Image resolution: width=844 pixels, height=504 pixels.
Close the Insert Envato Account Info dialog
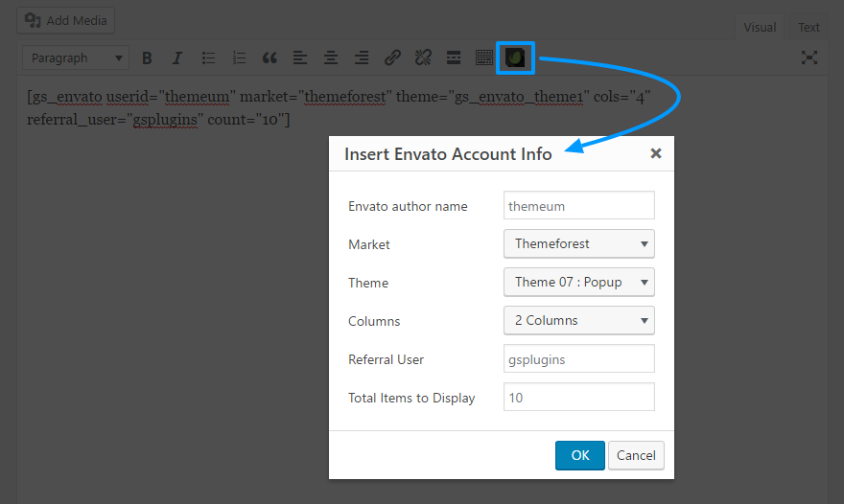click(656, 154)
